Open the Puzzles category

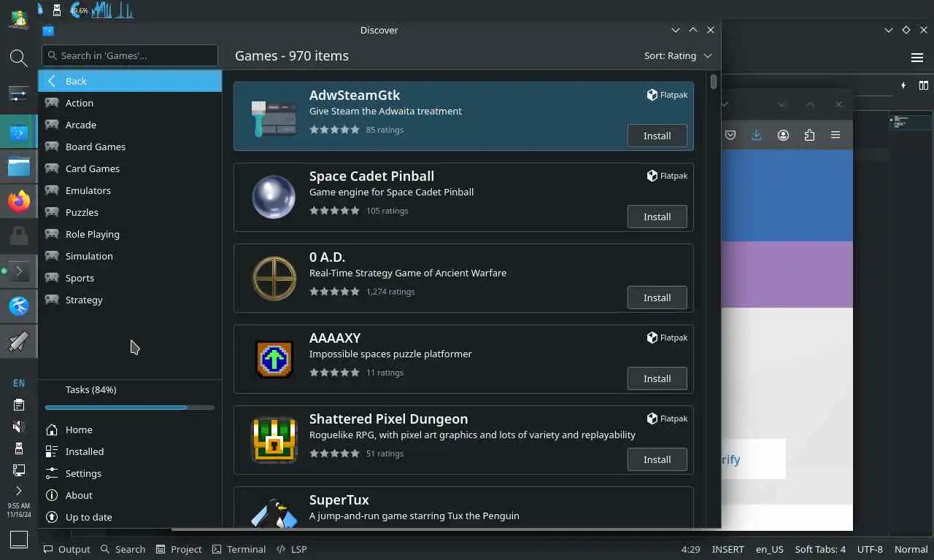[130, 212]
